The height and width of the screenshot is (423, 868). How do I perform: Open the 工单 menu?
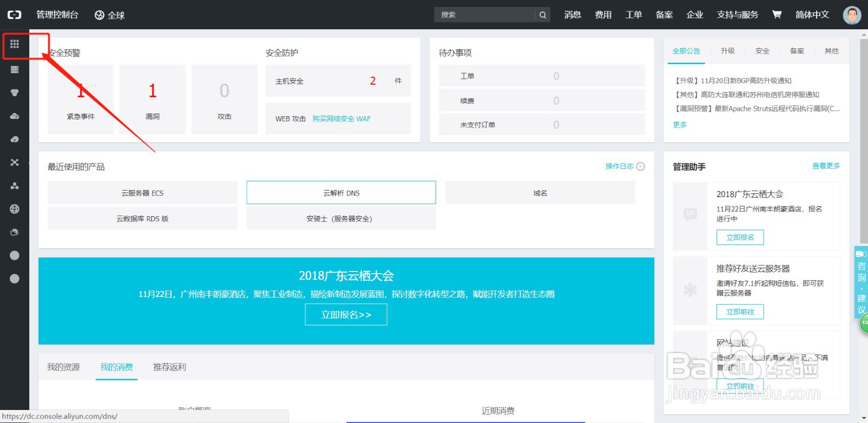(x=634, y=15)
